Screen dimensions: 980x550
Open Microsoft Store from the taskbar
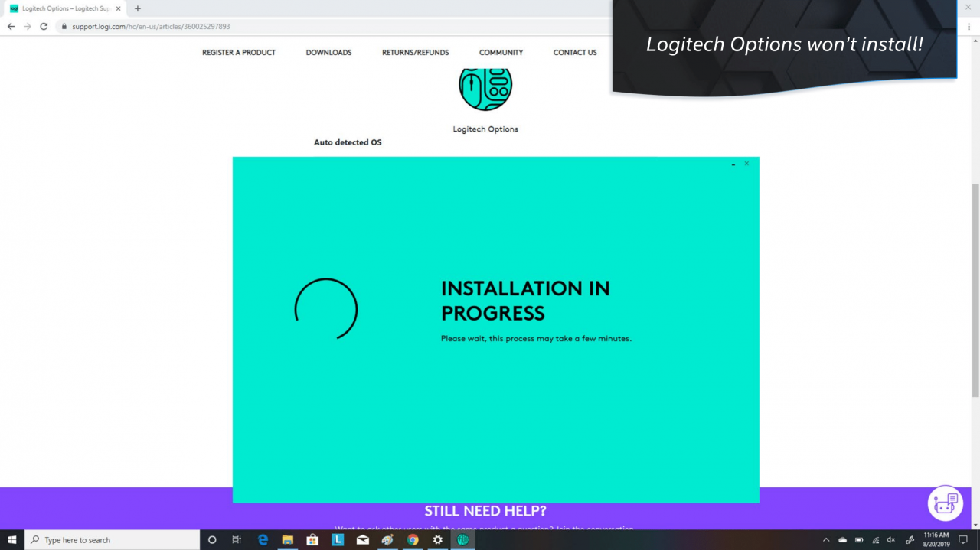(x=312, y=539)
